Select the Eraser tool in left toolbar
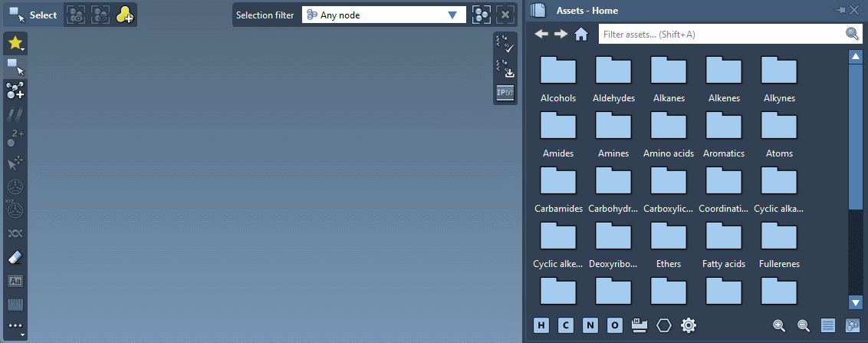This screenshot has height=343, width=868. tap(15, 257)
